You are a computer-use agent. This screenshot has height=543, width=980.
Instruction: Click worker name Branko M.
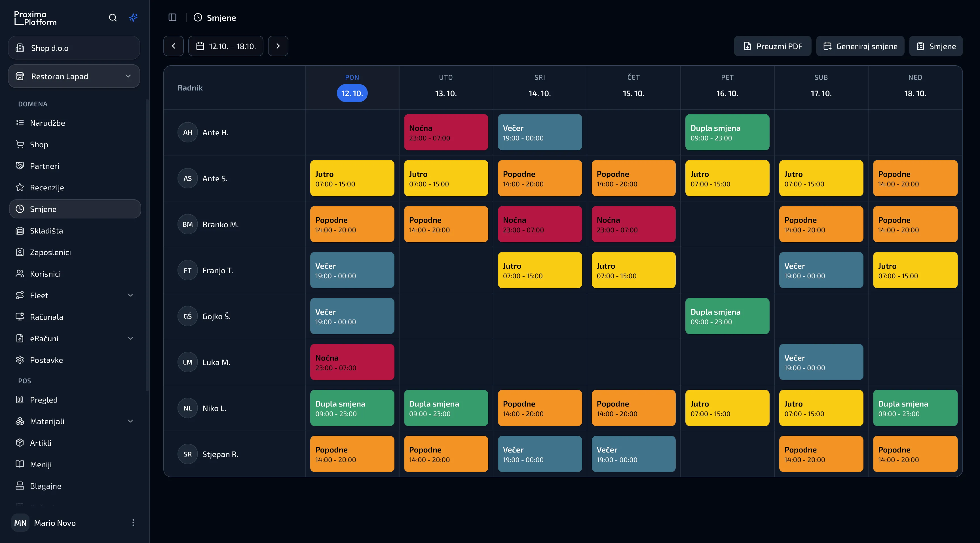point(221,224)
